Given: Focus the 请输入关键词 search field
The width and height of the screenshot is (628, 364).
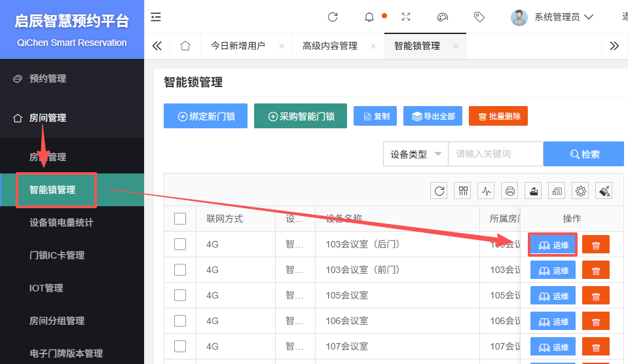Looking at the screenshot, I should point(495,155).
